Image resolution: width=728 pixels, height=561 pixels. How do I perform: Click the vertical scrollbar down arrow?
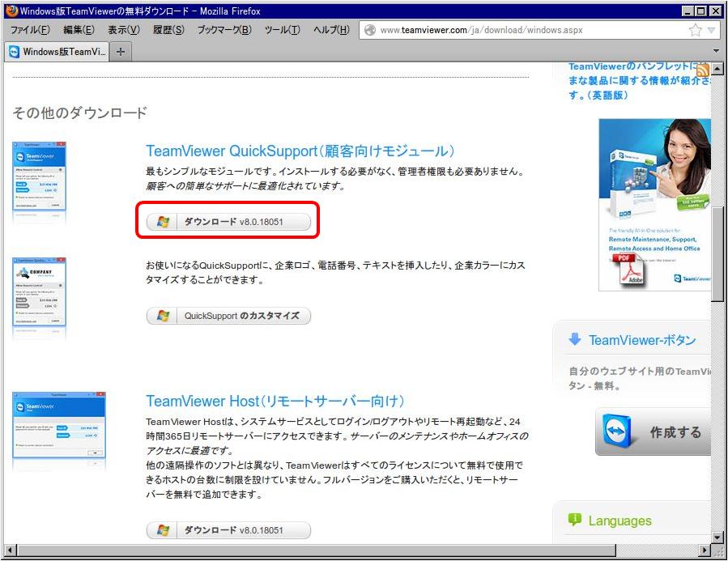tap(717, 538)
